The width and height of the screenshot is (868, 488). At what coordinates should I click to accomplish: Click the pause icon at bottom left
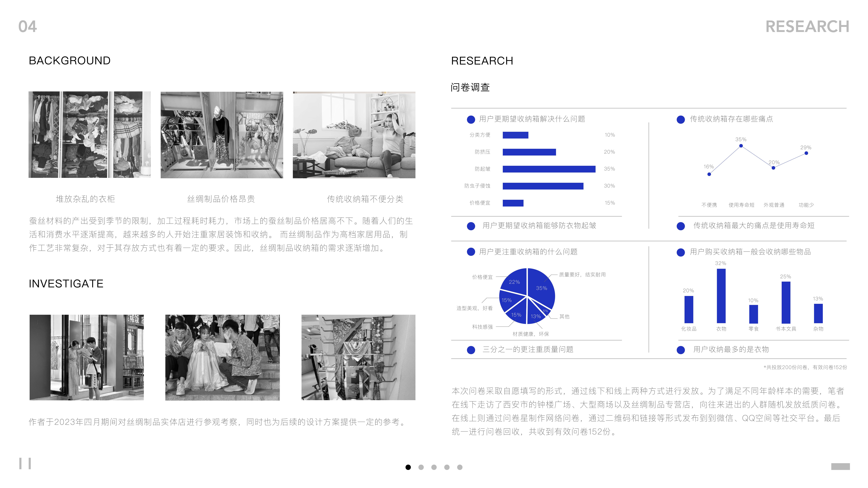[x=25, y=463]
